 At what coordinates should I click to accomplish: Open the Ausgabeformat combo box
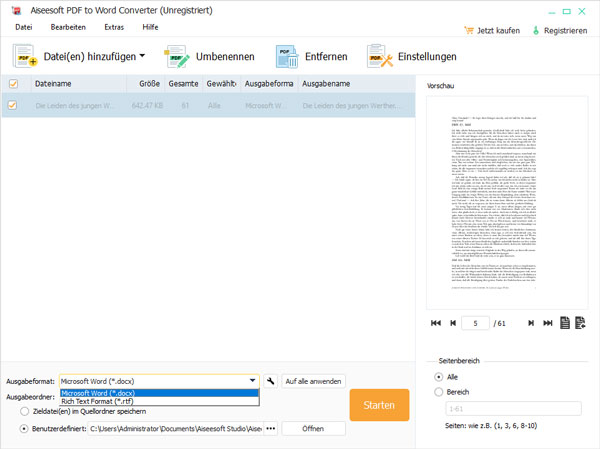159,381
